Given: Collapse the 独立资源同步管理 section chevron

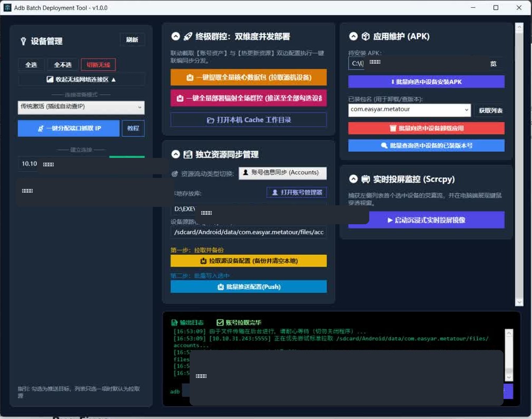Looking at the screenshot, I should pyautogui.click(x=175, y=154).
